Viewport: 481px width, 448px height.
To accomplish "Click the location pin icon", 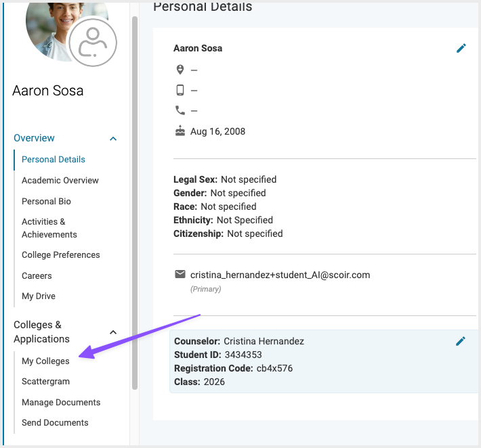I will click(x=180, y=70).
